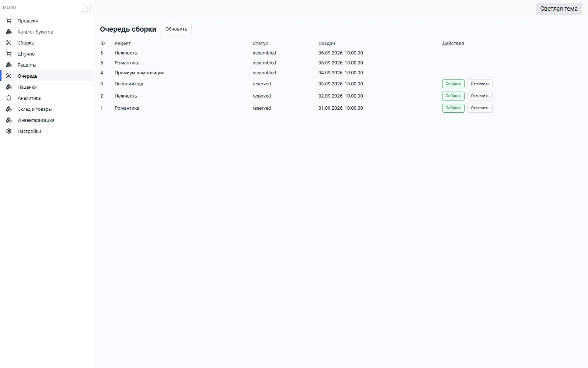Screen dimensions: 588x368
Task: Click the Очередь сборки heading
Action: point(128,29)
